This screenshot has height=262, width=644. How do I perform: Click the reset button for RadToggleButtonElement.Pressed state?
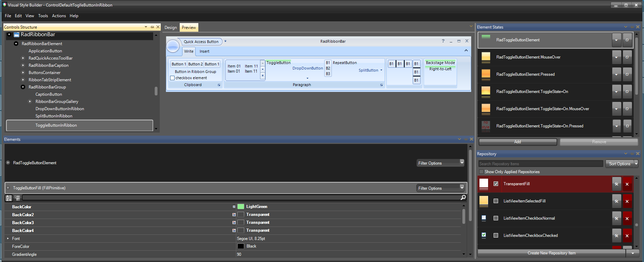pos(627,74)
